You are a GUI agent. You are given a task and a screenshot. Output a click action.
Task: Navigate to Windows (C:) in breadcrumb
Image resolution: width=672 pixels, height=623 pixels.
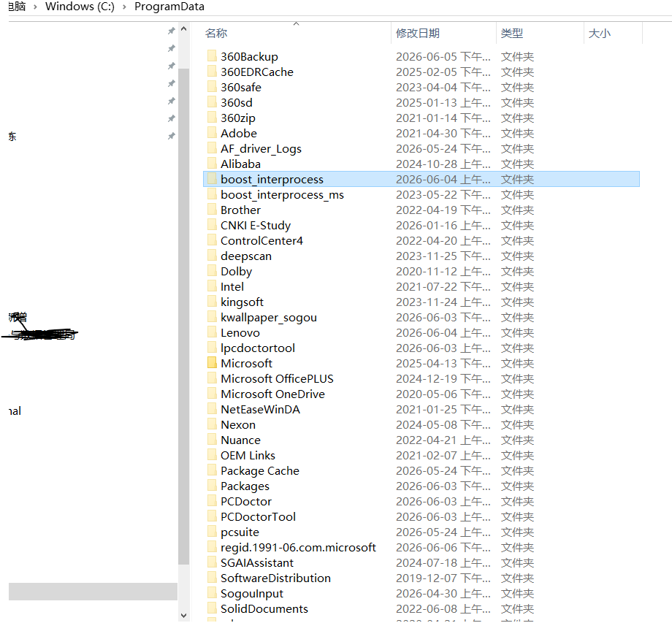point(80,7)
